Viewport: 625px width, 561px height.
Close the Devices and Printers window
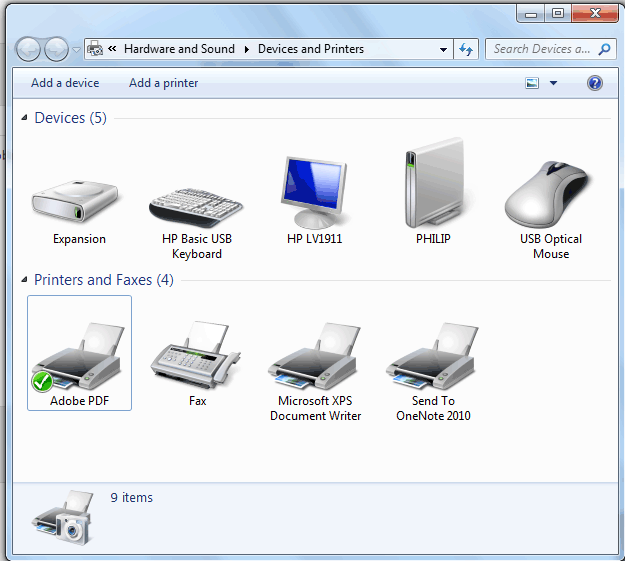click(595, 14)
